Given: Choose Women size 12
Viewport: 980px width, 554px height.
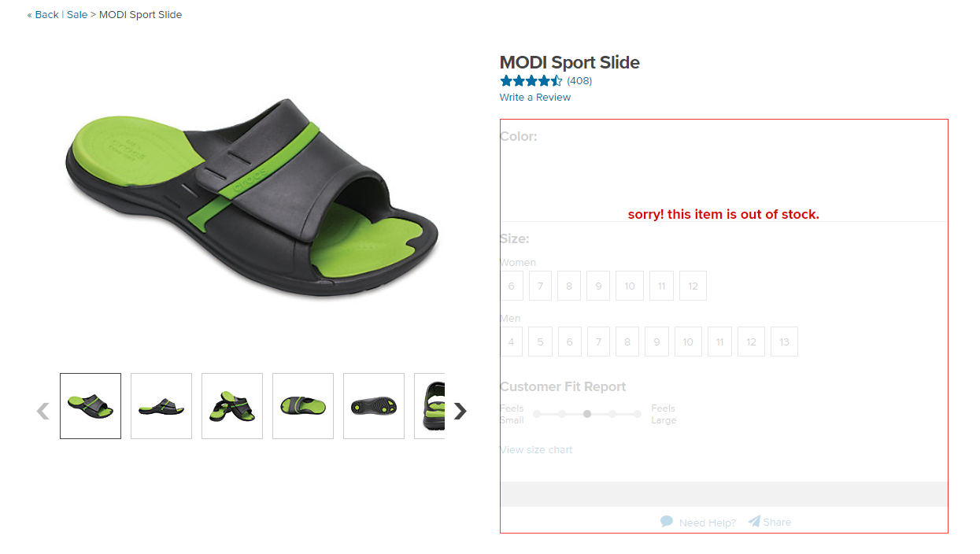Looking at the screenshot, I should point(693,286).
